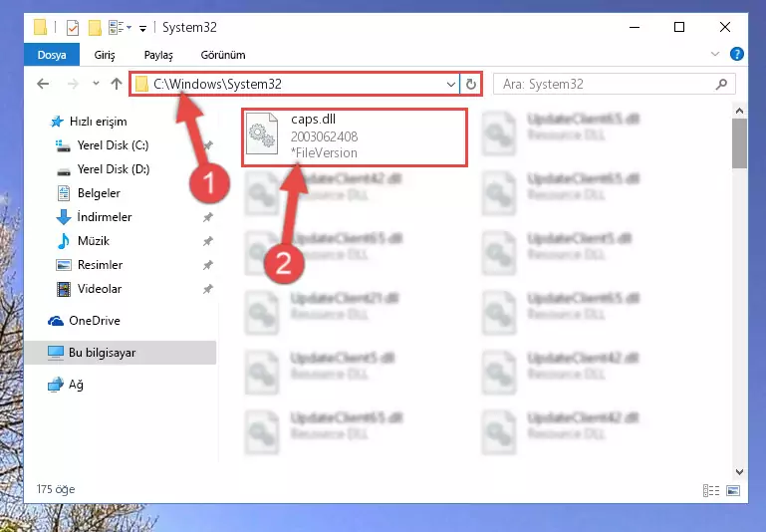Open the Dosya ribbon tab
Image resolution: width=766 pixels, height=532 pixels.
tap(52, 55)
